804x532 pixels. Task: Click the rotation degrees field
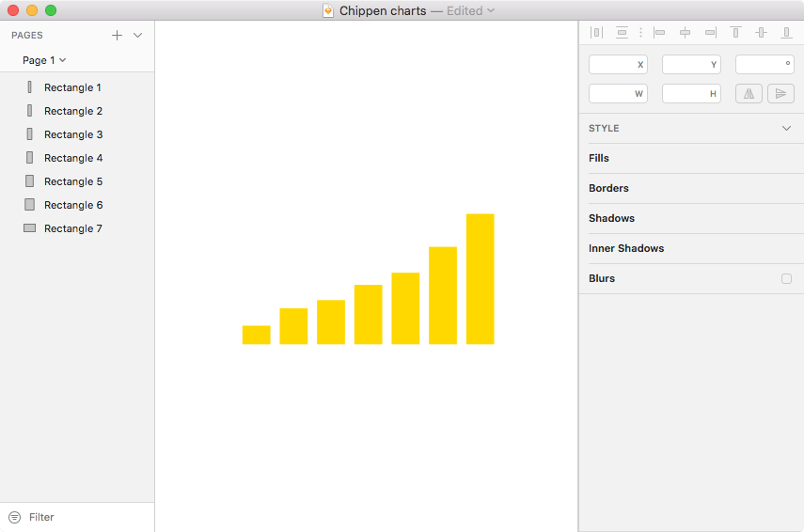click(765, 65)
